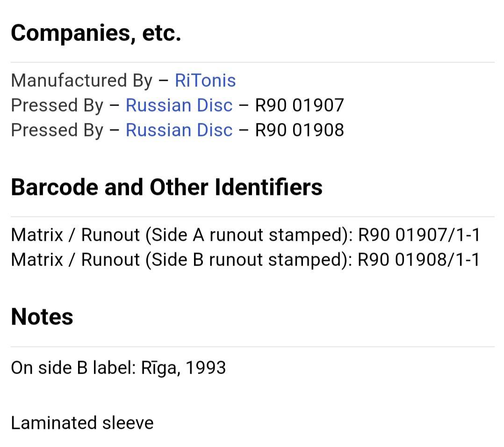
Task: Click the Laminated sleeve note
Action: [82, 423]
